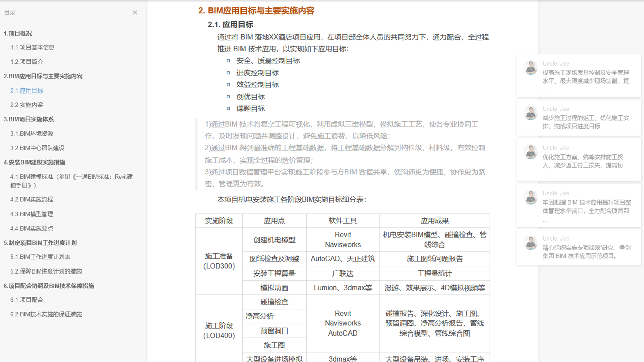The width and height of the screenshot is (644, 362).
Task: Select 2.1.应用目标 in outline
Action: click(x=26, y=90)
